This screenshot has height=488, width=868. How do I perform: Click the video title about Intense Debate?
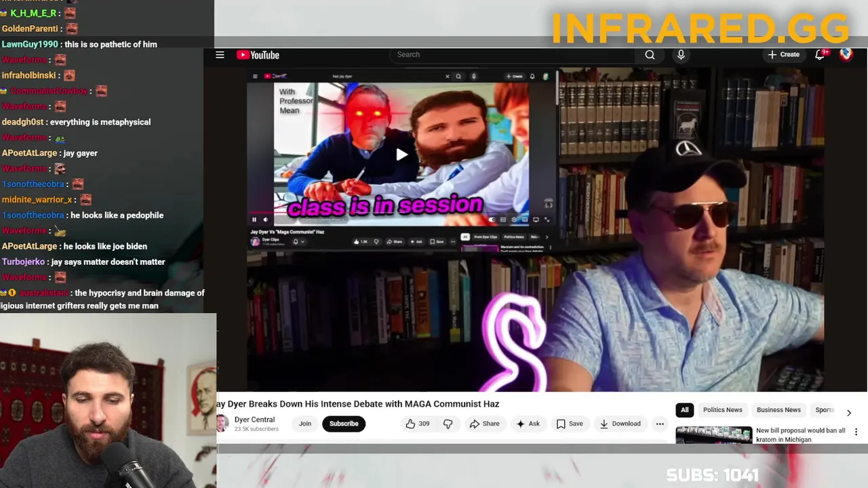point(358,404)
